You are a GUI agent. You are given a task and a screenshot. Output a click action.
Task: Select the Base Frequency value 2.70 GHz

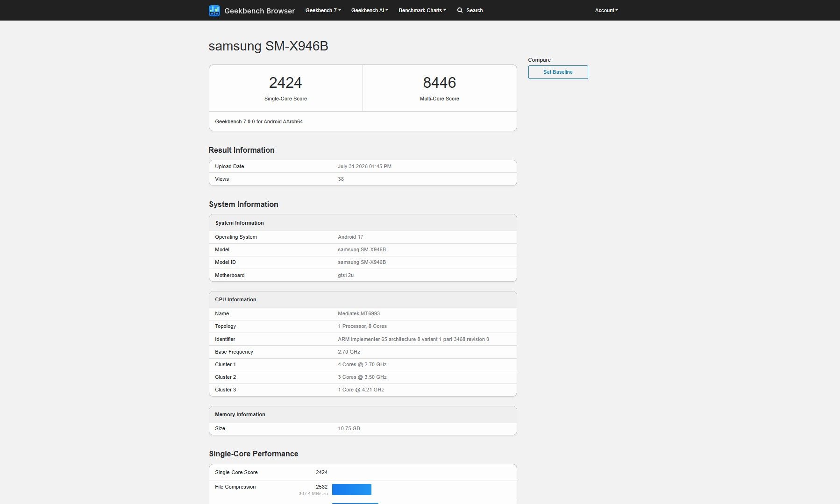[349, 352]
